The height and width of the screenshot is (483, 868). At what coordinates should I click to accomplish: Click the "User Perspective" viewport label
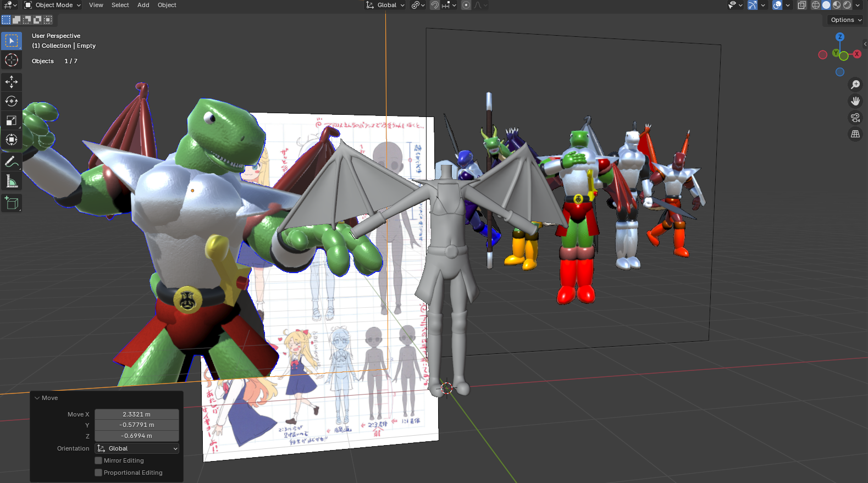[x=56, y=36]
